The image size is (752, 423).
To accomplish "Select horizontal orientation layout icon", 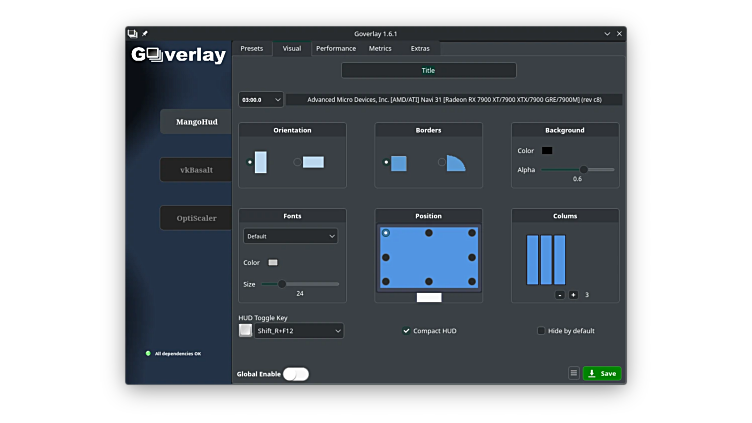I will (313, 162).
